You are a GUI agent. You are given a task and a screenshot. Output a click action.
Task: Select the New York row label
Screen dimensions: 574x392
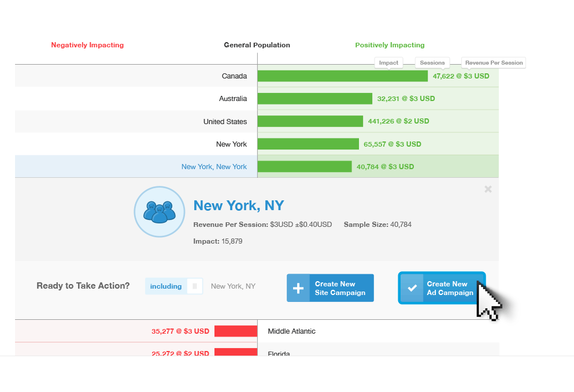231,144
